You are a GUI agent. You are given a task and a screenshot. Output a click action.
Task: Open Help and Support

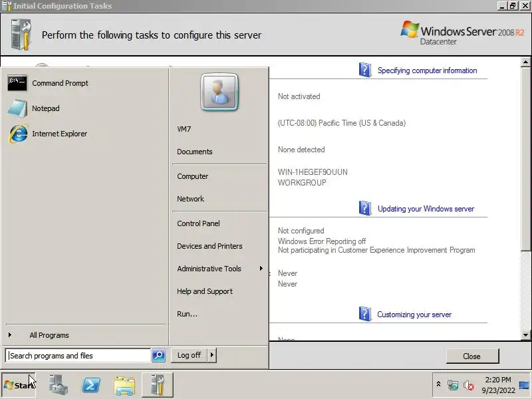[x=205, y=291]
